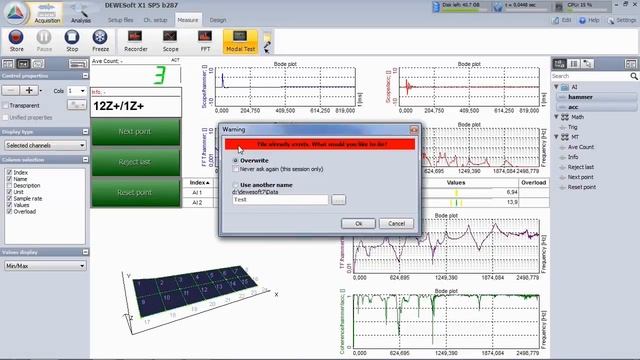Click the remove control minus button

11,90
